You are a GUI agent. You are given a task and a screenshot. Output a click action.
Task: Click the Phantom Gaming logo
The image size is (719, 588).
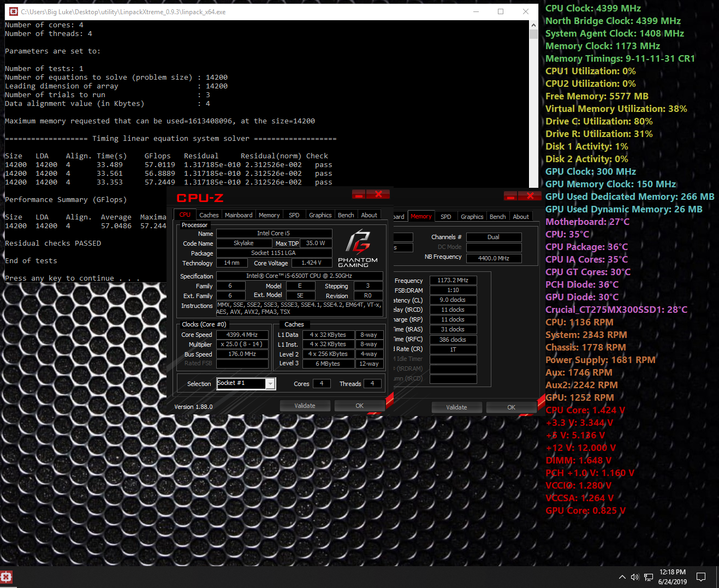tap(358, 249)
